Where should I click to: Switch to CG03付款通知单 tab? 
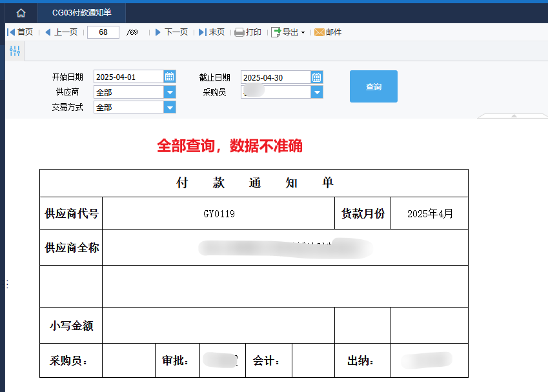(x=82, y=13)
